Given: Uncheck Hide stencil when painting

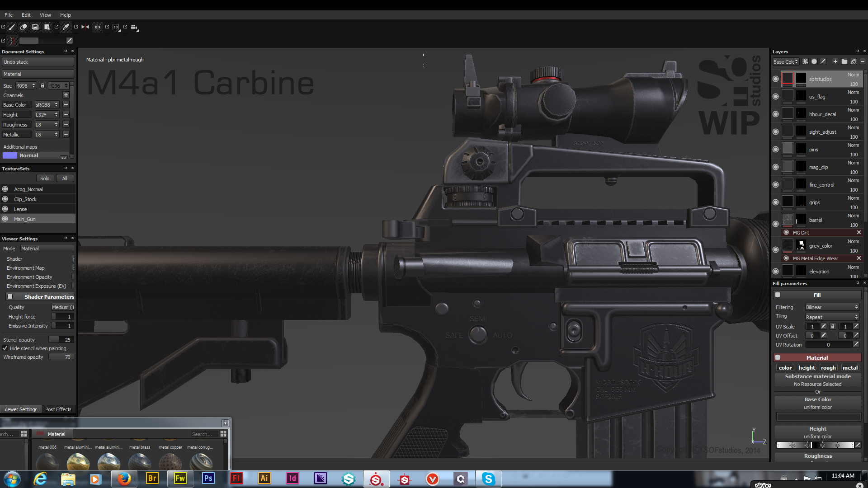Looking at the screenshot, I should (5, 348).
